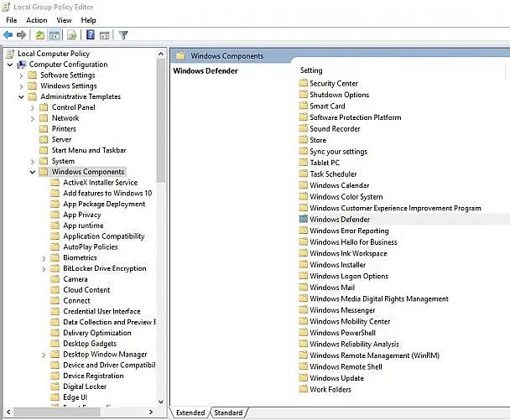510x420 pixels.
Task: Select Printers in the tree
Action: (x=64, y=129)
